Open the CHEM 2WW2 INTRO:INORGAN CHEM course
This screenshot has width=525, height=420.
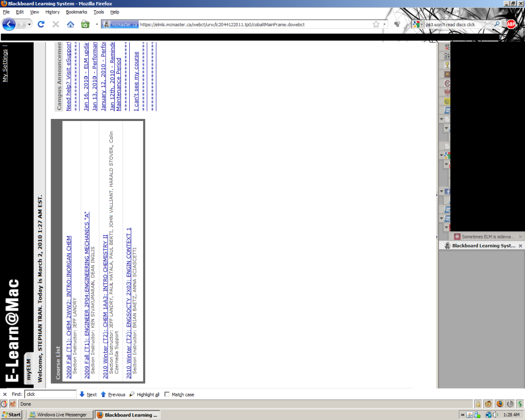(69, 307)
